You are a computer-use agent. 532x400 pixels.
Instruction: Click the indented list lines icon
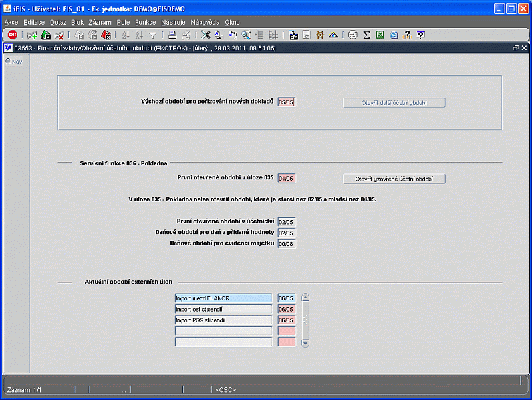pyautogui.click(x=259, y=35)
